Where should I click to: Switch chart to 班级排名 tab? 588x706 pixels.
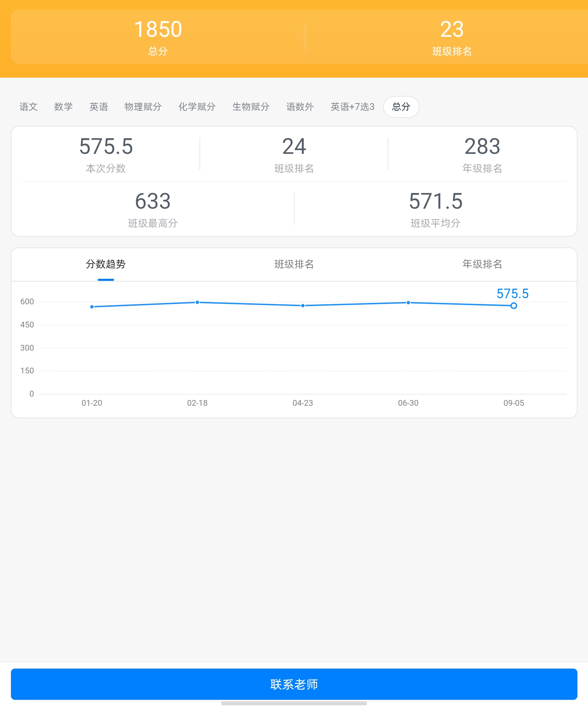pos(294,264)
